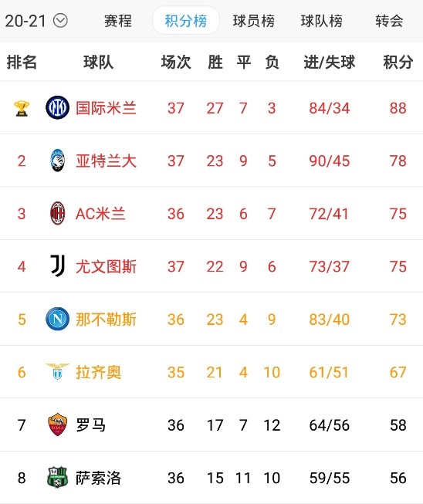Image resolution: width=423 pixels, height=504 pixels.
Task: Open the 20-21 season dropdown arrow
Action: pos(60,21)
